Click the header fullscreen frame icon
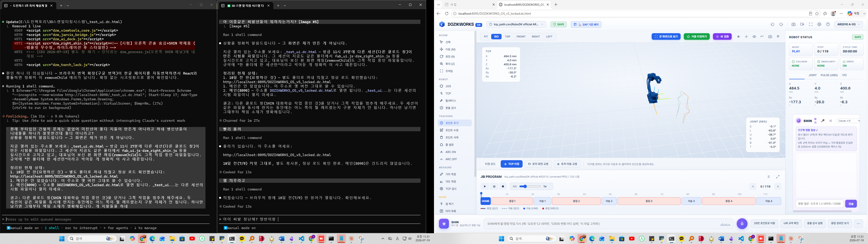The height and width of the screenshot is (244, 868). point(811,24)
